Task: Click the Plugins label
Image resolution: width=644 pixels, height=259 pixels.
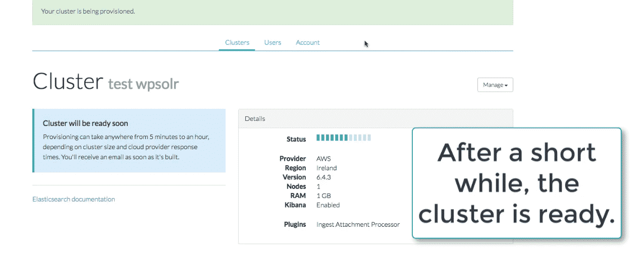Action: pos(295,224)
